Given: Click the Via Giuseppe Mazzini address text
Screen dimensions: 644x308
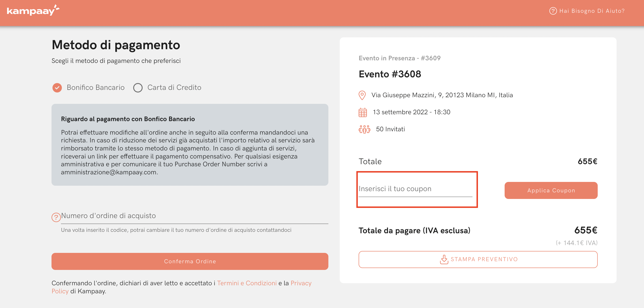Looking at the screenshot, I should click(442, 95).
